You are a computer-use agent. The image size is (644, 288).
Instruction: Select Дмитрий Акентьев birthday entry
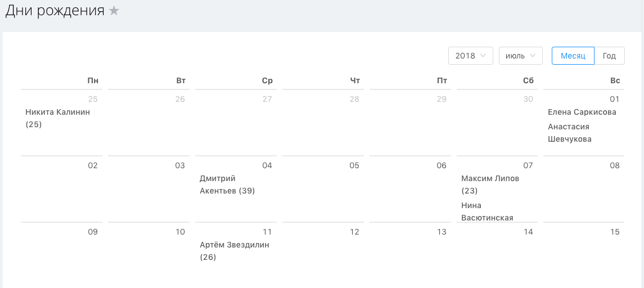(227, 184)
